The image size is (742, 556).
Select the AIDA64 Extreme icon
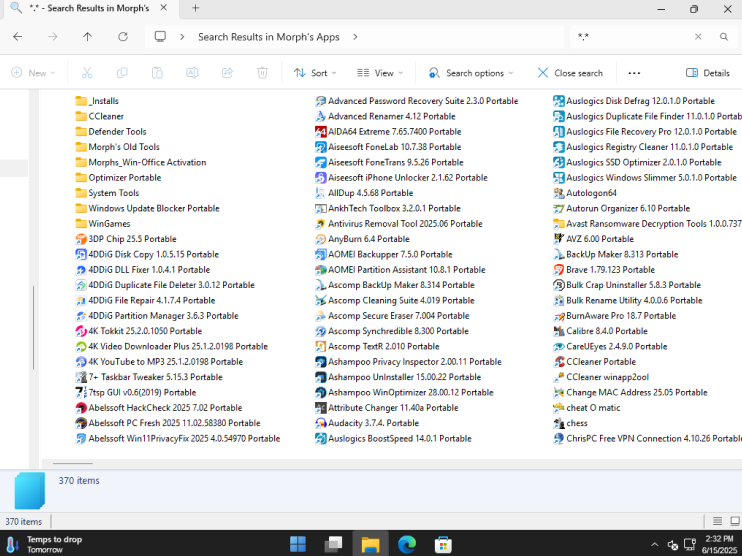pyautogui.click(x=320, y=132)
